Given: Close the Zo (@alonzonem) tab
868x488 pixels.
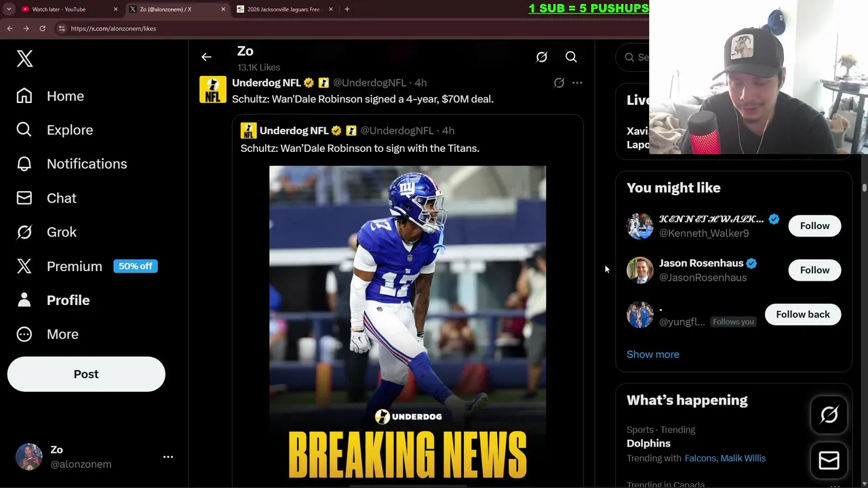Looking at the screenshot, I should click(x=223, y=9).
